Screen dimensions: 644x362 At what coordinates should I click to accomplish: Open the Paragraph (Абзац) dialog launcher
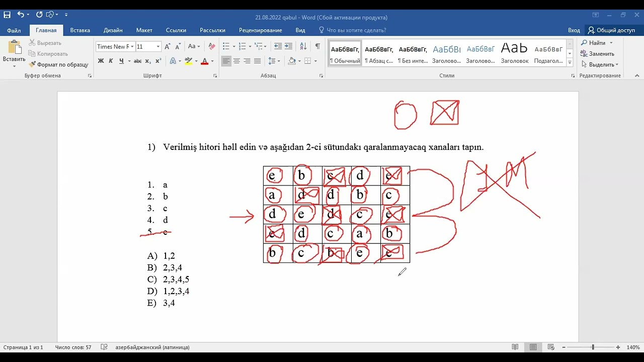[x=321, y=76]
